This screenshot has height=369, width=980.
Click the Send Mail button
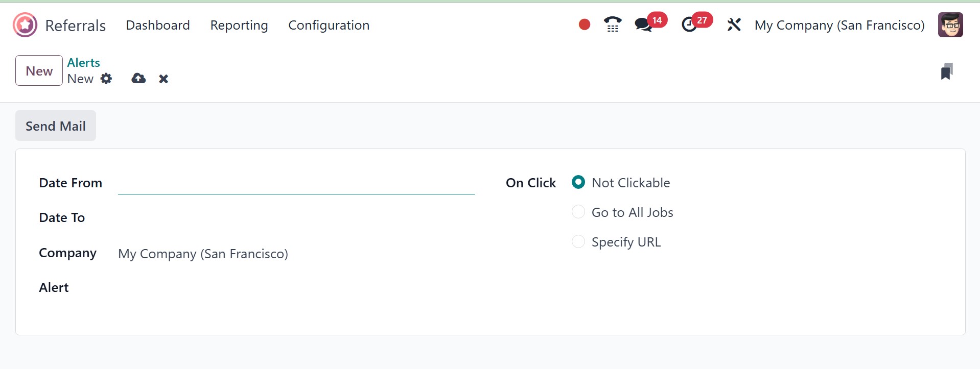pos(56,126)
